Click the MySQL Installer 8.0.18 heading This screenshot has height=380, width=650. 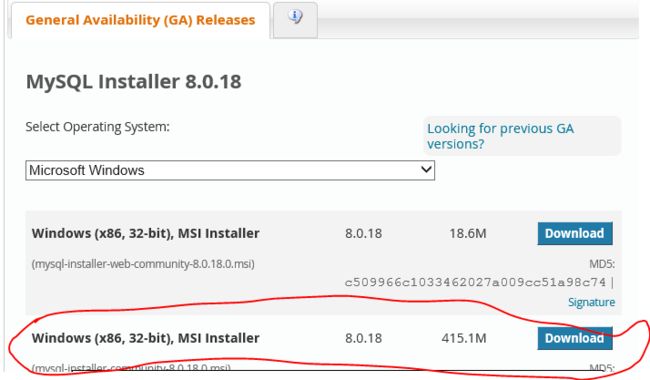coord(133,81)
